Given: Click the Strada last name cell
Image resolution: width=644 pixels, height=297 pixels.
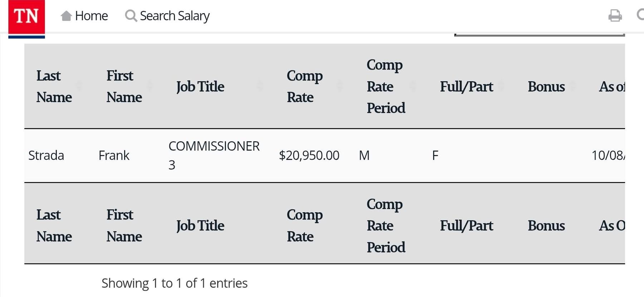Looking at the screenshot, I should (46, 155).
